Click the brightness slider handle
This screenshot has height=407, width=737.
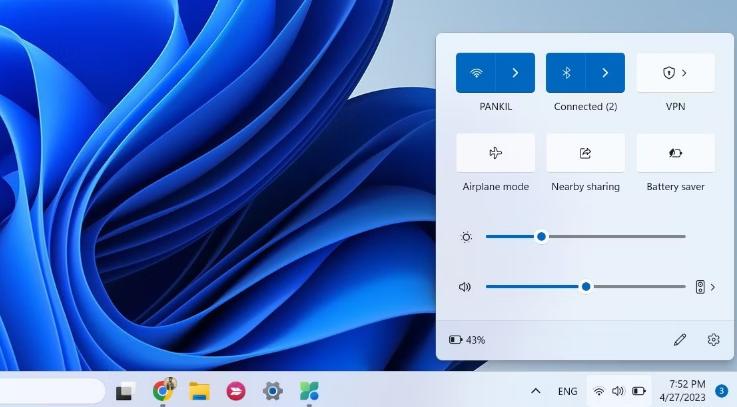541,236
